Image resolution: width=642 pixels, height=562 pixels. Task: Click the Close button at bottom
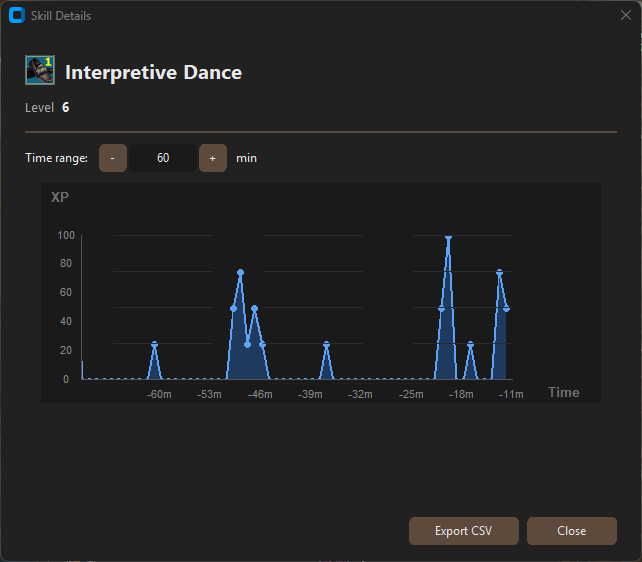click(572, 531)
